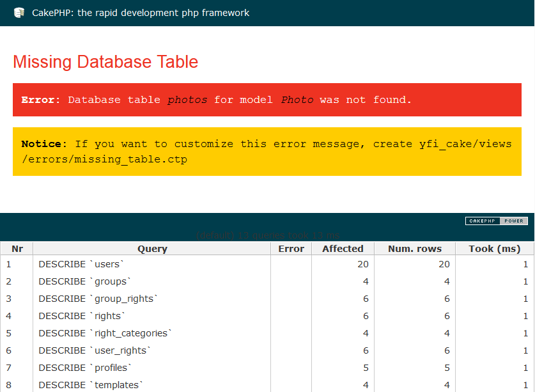Select the DESCRIBE `rights` query cell
This screenshot has height=392, width=535.
point(152,316)
